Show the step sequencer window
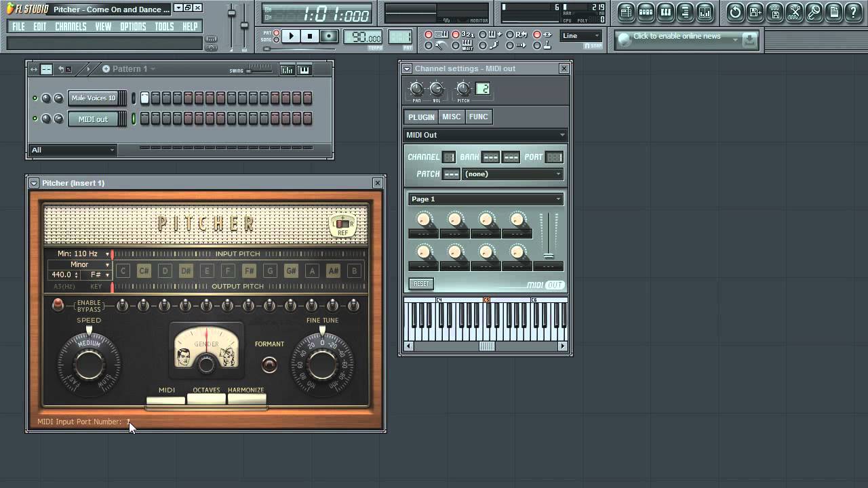The image size is (868, 488). tap(646, 12)
